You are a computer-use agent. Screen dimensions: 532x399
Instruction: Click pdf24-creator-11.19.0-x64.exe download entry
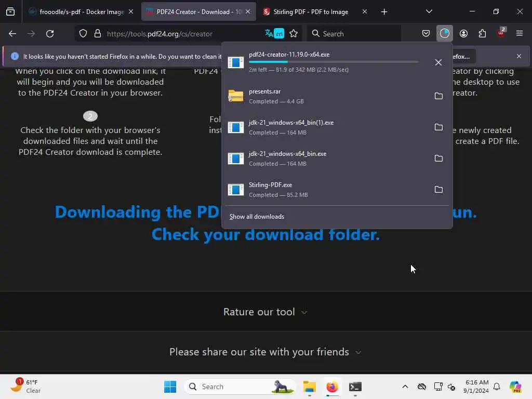[x=326, y=62]
